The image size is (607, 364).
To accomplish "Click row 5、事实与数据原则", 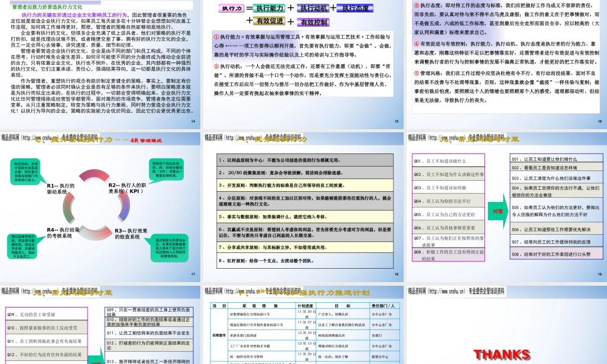I will coord(305,217).
